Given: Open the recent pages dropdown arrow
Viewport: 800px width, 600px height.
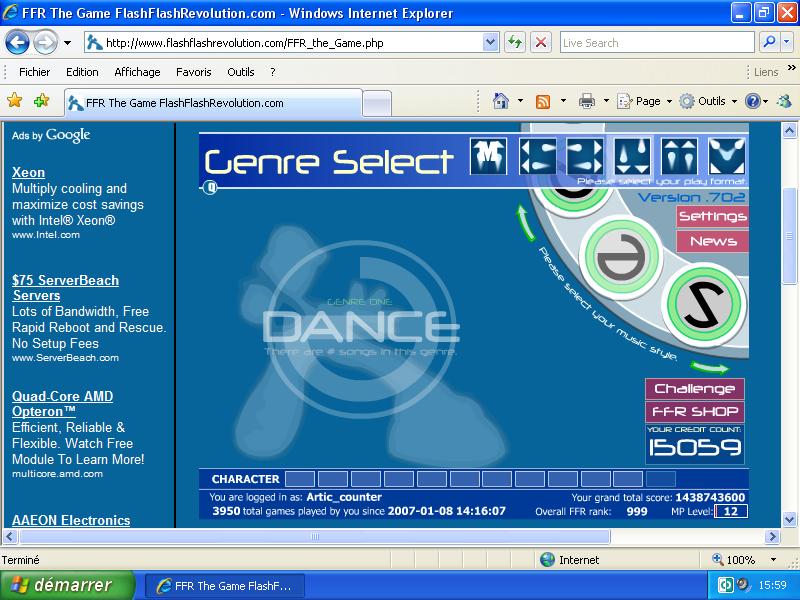Looking at the screenshot, I should 67,43.
